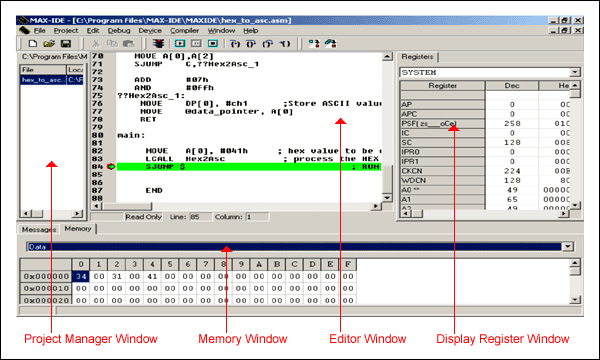Select memory cell containing 31
The height and width of the screenshot is (360, 600).
117,276
